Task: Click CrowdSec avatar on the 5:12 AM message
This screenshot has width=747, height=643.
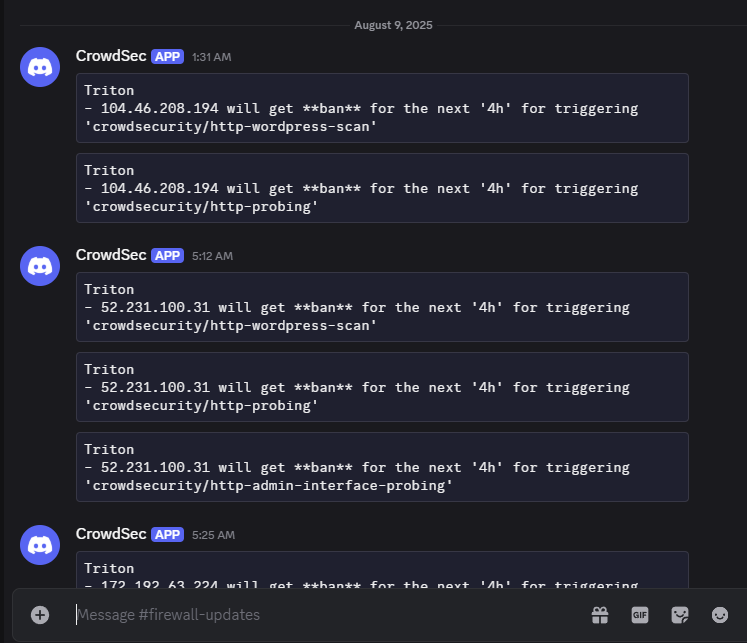Action: click(40, 265)
